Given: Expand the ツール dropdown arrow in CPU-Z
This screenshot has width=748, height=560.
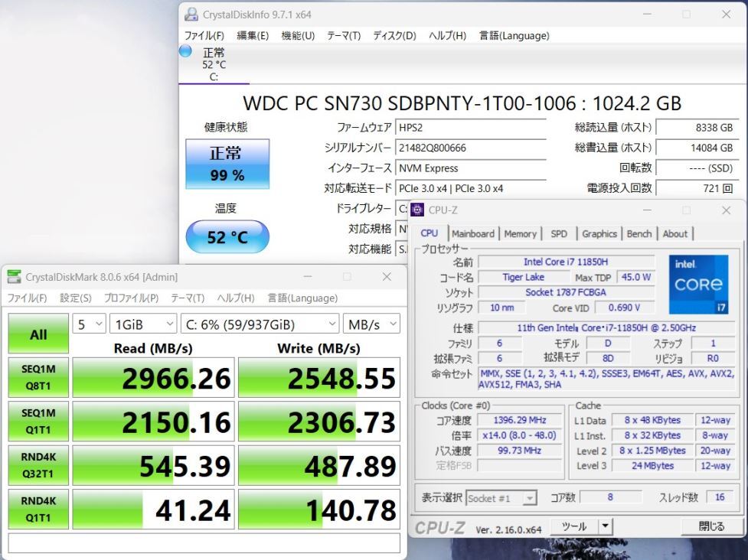Looking at the screenshot, I should [605, 526].
